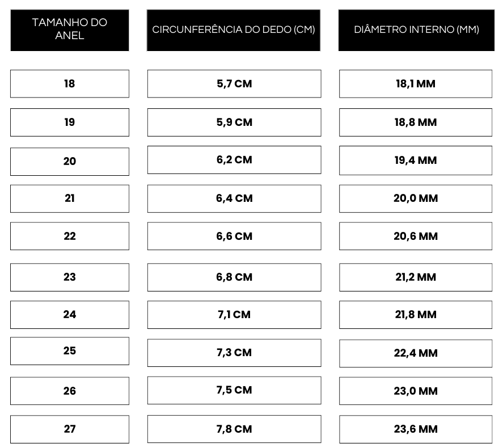The height and width of the screenshot is (448, 503).
Task: Click ring size 19 cell
Action: coord(70,122)
